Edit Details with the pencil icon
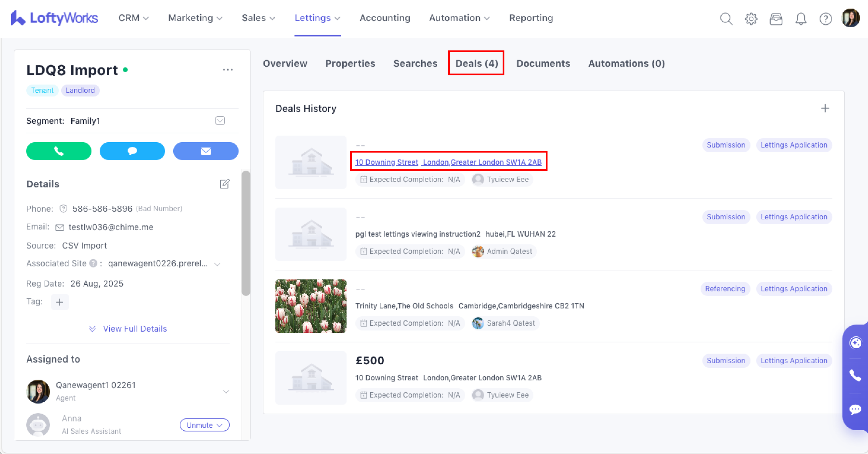Viewport: 868px width, 454px height. pos(224,184)
